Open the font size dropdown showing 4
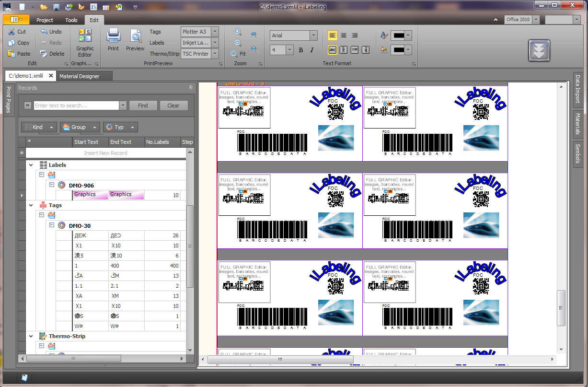 pyautogui.click(x=290, y=50)
